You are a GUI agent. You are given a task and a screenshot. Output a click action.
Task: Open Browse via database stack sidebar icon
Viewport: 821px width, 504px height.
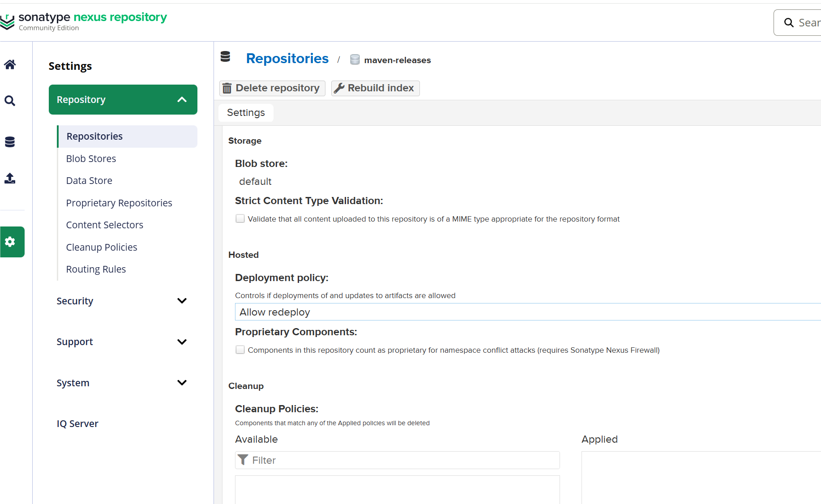coord(10,142)
